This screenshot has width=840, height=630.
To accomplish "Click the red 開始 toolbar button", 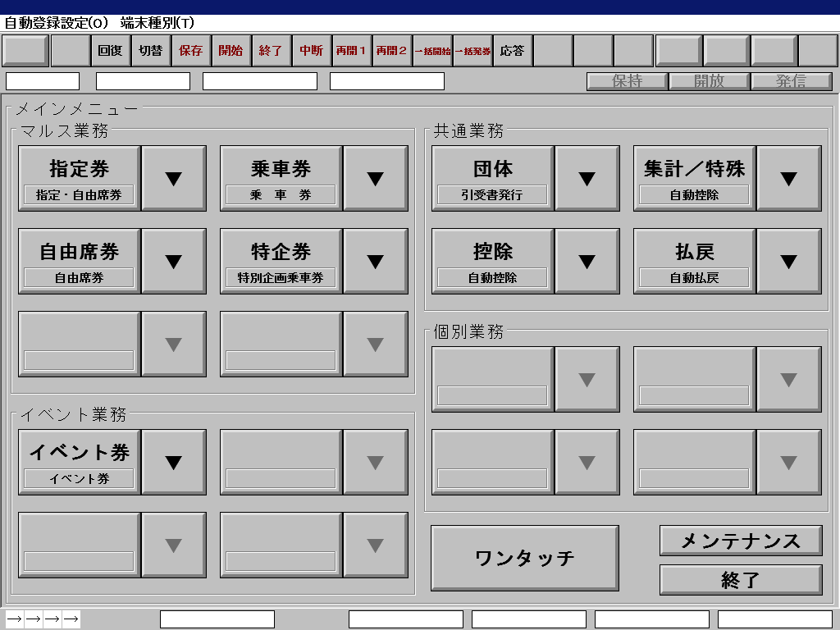I will coord(231,51).
